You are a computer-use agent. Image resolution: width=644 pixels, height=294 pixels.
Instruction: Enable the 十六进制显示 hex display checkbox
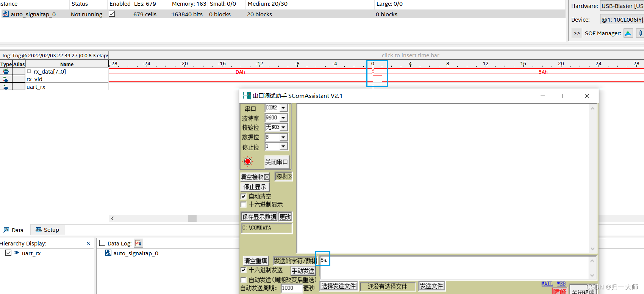tap(244, 205)
